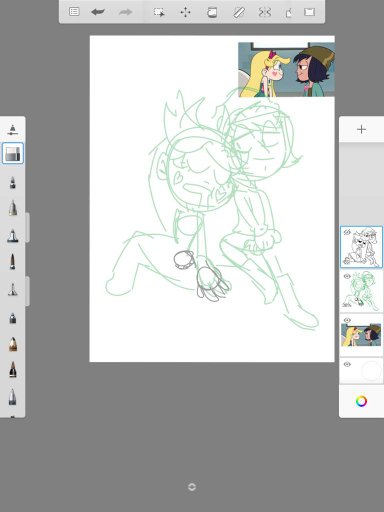This screenshot has width=384, height=512.
Task: Undo the last stroke with the back arrow
Action: (x=98, y=12)
